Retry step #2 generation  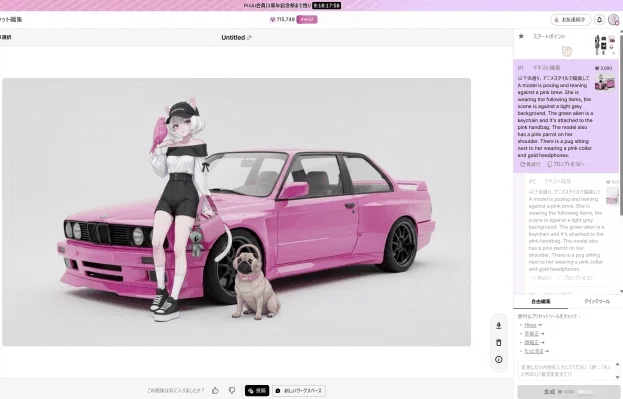point(541,278)
